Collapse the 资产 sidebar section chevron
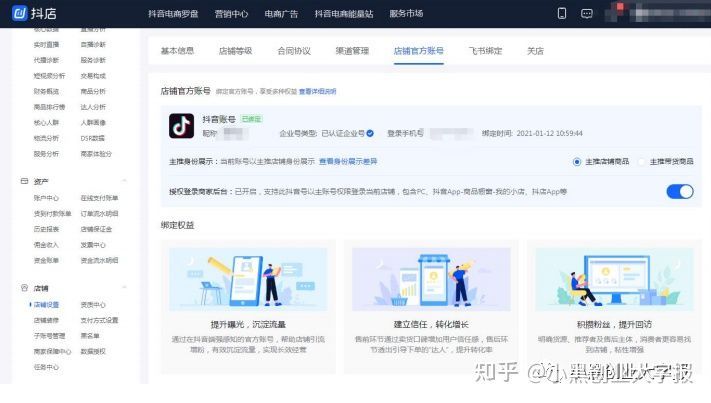 pyautogui.click(x=124, y=181)
